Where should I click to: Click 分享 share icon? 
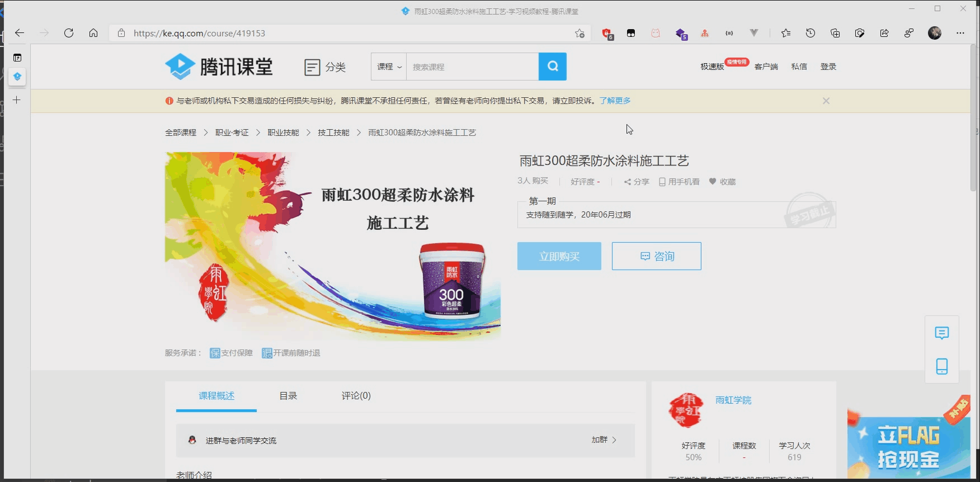pos(637,182)
